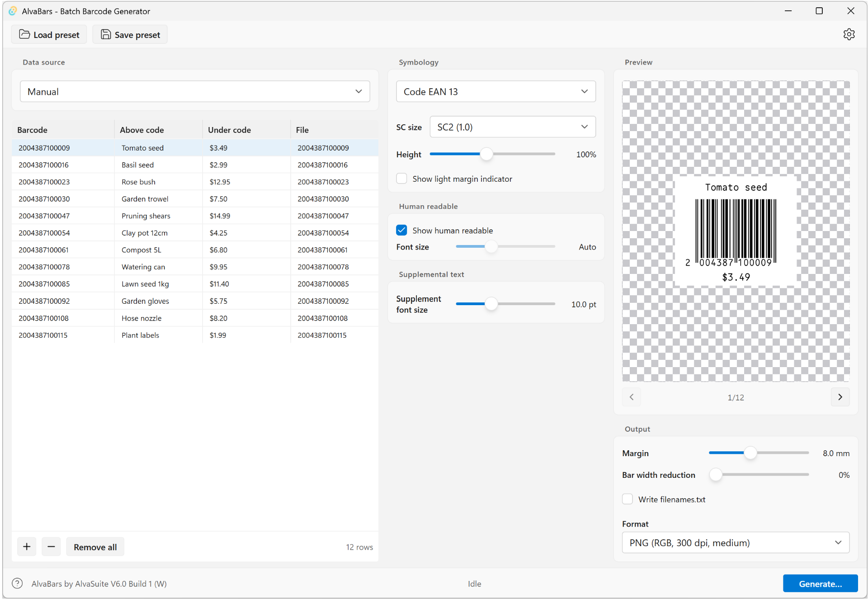The image size is (868, 599).
Task: Maximize the AlvaBars window
Action: tap(819, 11)
